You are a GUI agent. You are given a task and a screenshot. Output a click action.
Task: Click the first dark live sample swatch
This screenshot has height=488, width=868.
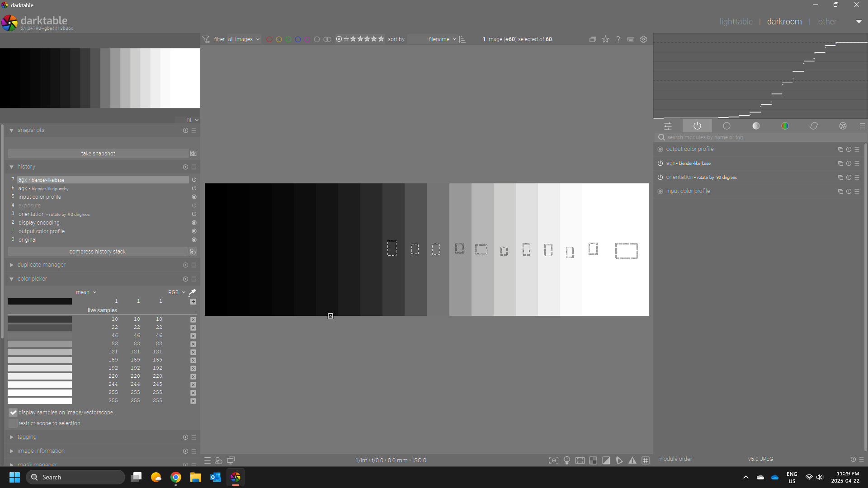click(x=40, y=319)
